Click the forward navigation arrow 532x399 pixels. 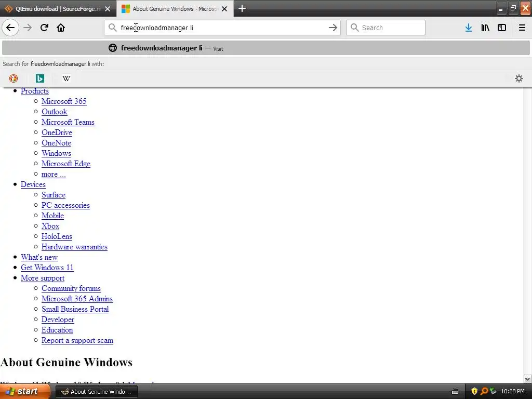[28, 28]
